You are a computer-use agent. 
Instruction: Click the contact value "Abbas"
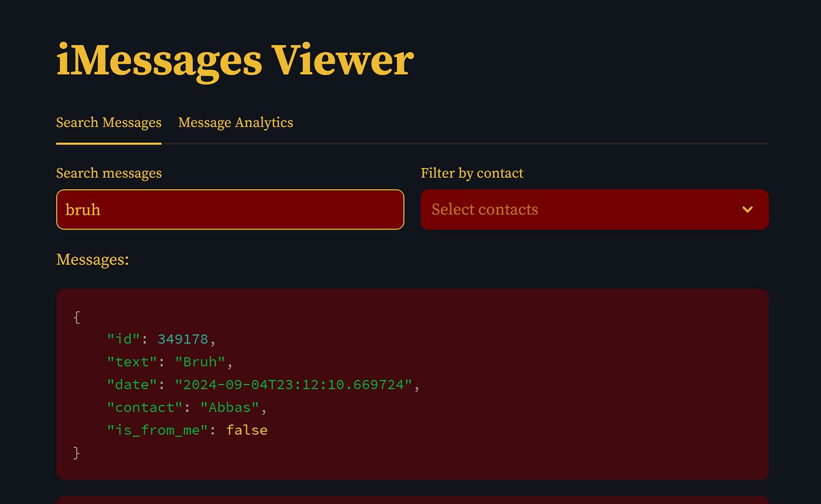pyautogui.click(x=230, y=408)
